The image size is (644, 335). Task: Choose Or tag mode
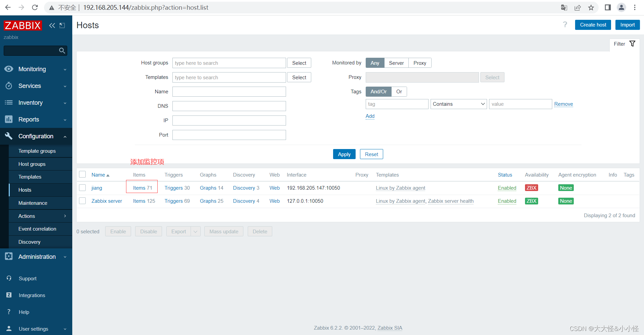click(399, 92)
